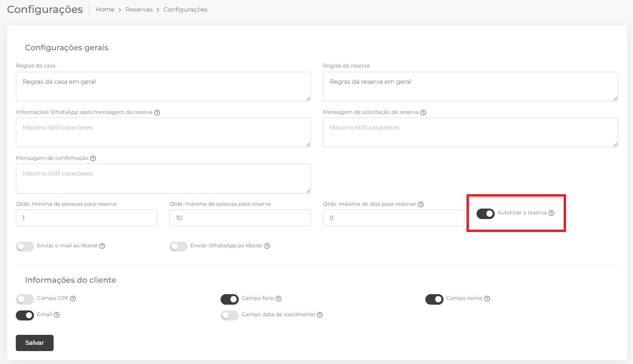Click help icon beside Informações WhatsApp label
This screenshot has width=633, height=364.
(x=157, y=112)
